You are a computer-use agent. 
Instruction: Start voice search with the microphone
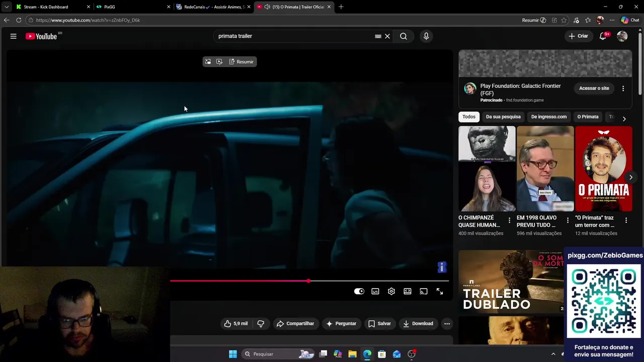[426, 36]
